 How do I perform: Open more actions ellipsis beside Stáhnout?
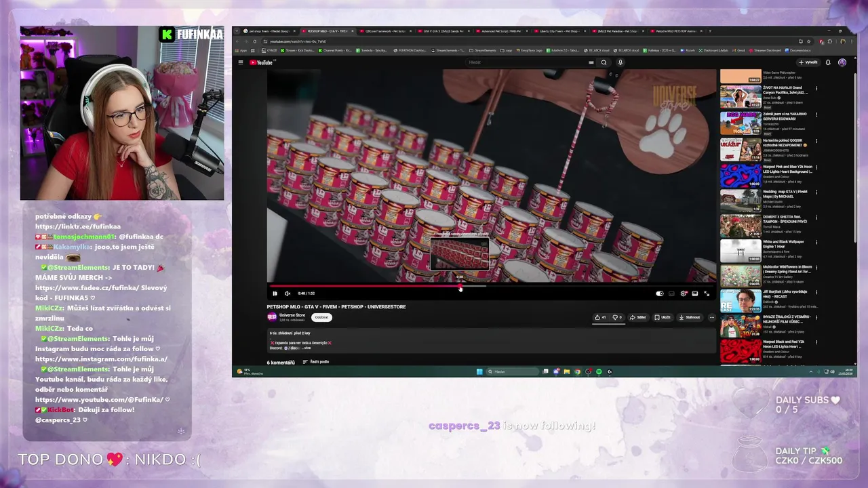(x=711, y=317)
